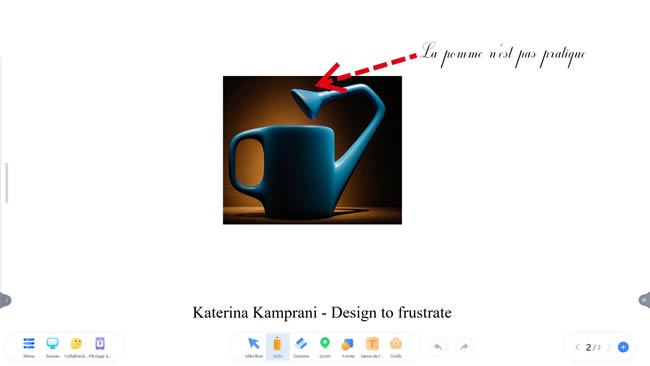
Task: Select the blue watering can image
Action: (x=312, y=150)
